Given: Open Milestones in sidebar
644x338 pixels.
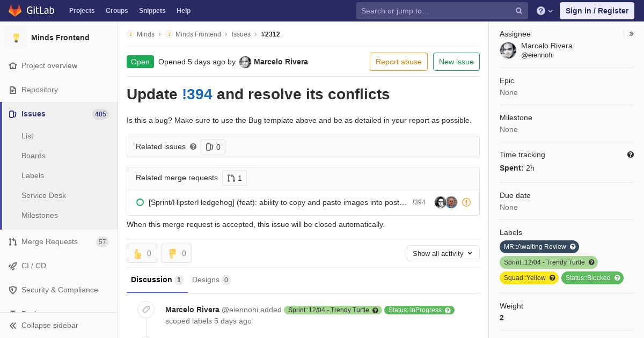Looking at the screenshot, I should (40, 215).
